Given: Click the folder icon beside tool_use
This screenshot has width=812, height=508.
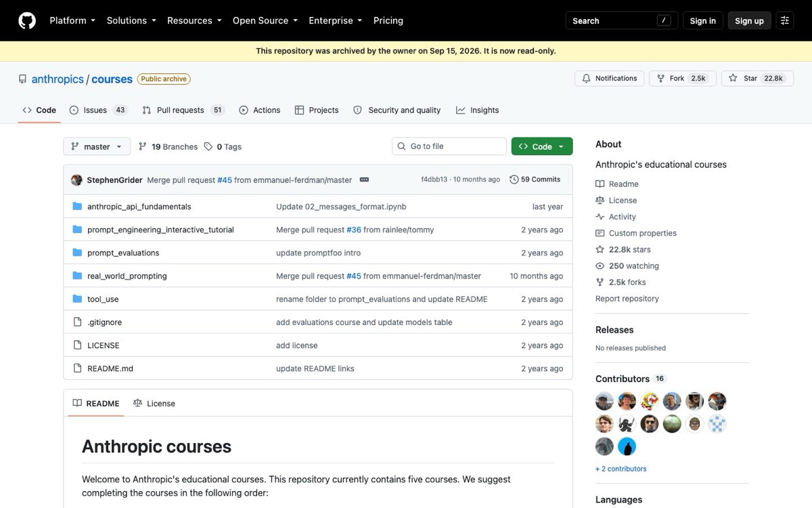Looking at the screenshot, I should click(x=77, y=299).
